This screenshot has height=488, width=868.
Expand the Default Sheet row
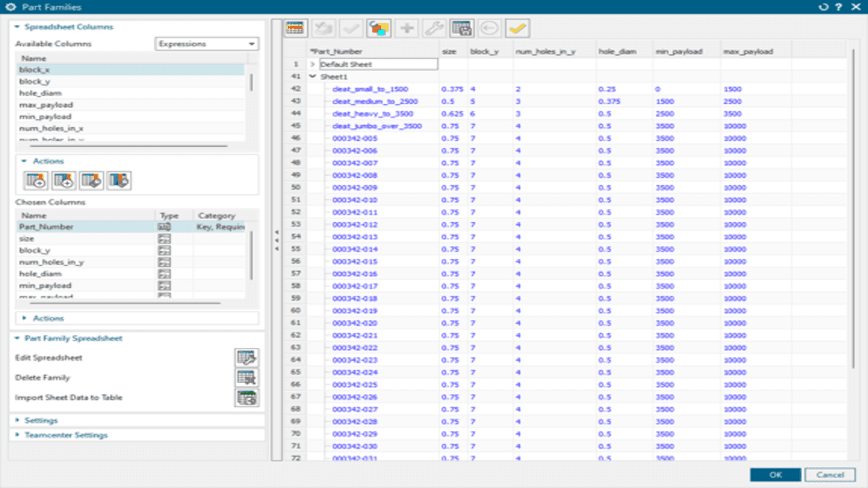312,64
